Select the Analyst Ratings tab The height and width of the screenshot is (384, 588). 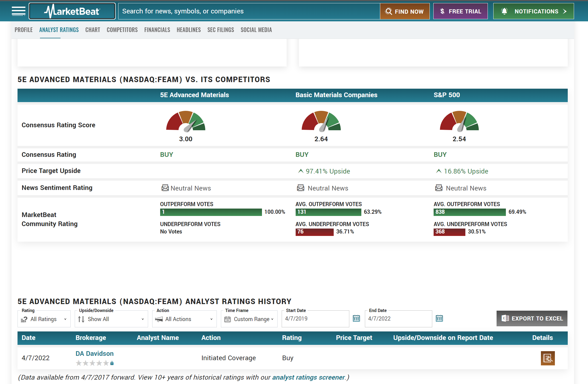[59, 30]
